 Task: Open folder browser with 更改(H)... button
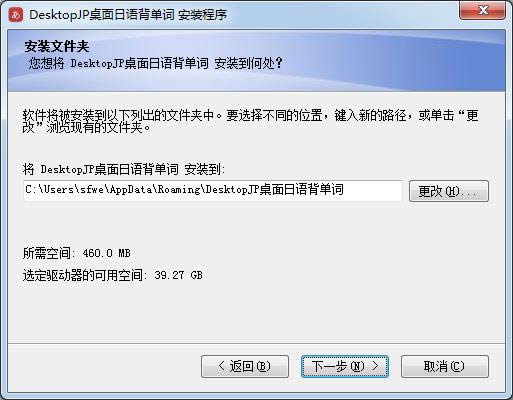(449, 191)
